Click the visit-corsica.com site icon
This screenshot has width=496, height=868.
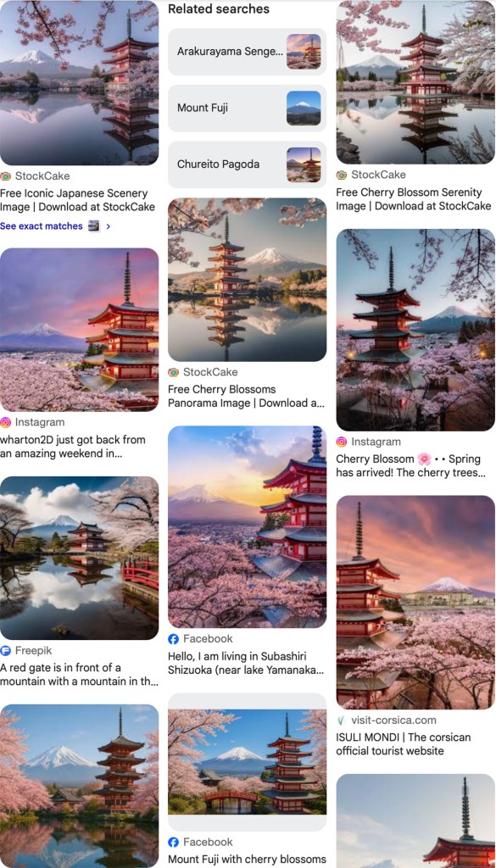click(x=342, y=721)
